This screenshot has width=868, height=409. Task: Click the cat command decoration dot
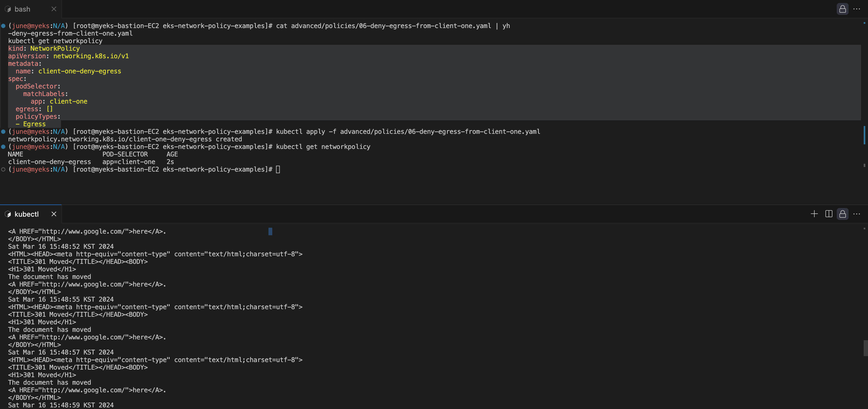(3, 26)
